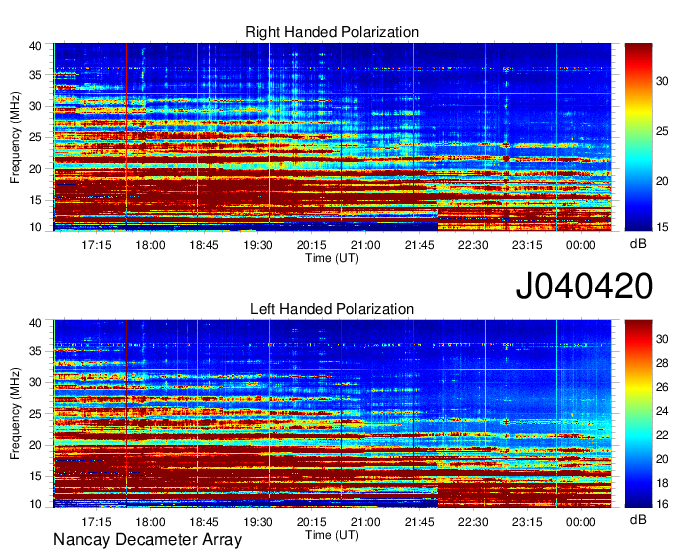Click the 19:30 tick under the Right Handed plot
Viewport: 680px width, 552px height.
(258, 245)
